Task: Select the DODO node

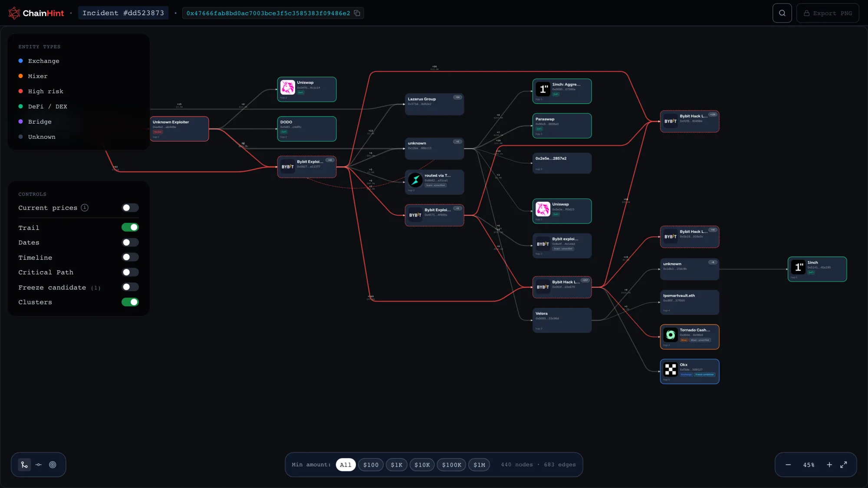Action: (307, 129)
